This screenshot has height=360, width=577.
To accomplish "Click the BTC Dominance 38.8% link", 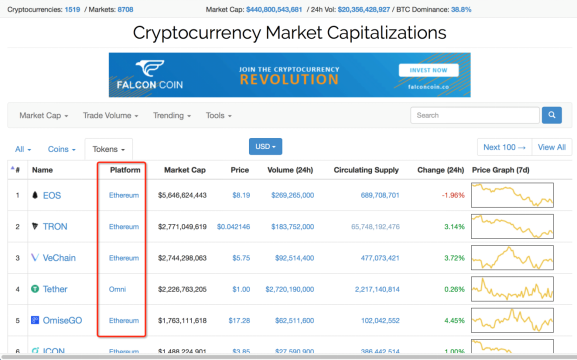I will 461,10.
